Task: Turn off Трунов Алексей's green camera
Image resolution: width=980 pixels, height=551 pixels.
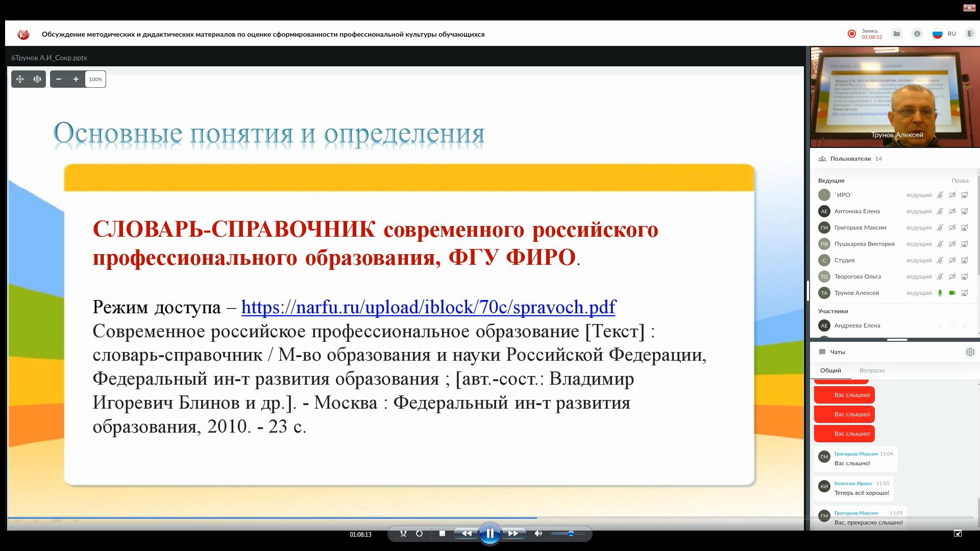Action: pos(952,293)
